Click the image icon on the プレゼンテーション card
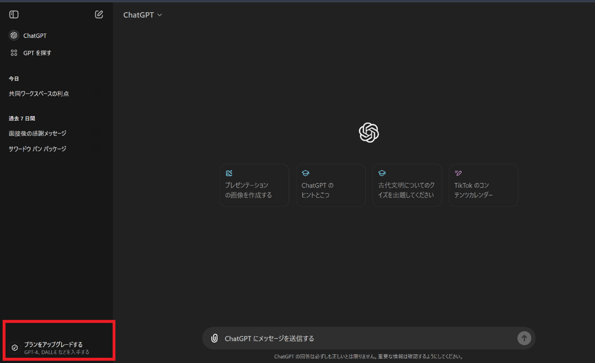 tap(229, 173)
